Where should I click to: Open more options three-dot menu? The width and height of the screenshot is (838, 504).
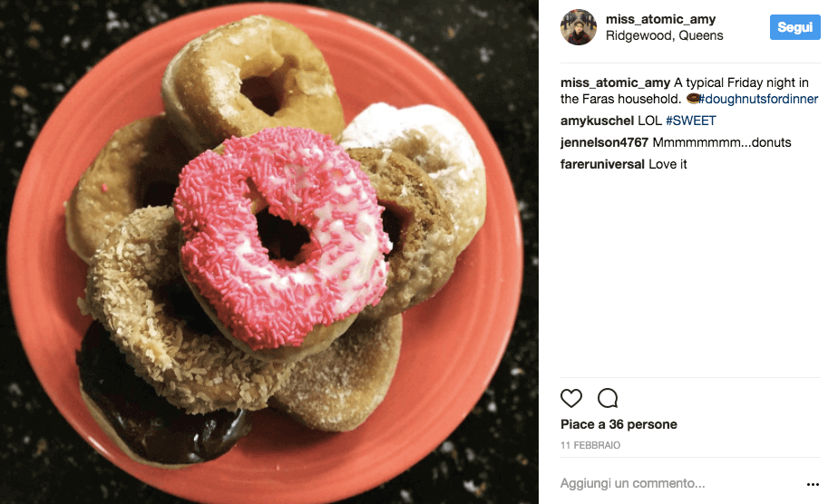[813, 484]
